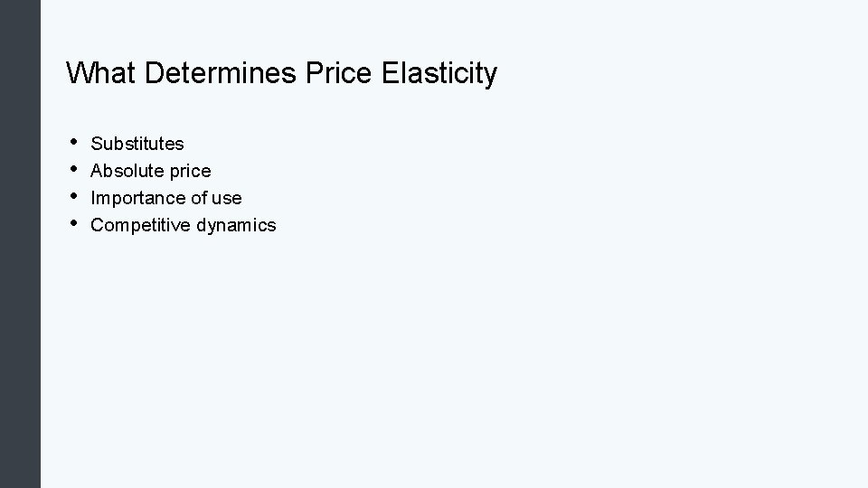Select the 'Absolute price' bullet text
Screen dimensions: 868x488
[x=151, y=171]
